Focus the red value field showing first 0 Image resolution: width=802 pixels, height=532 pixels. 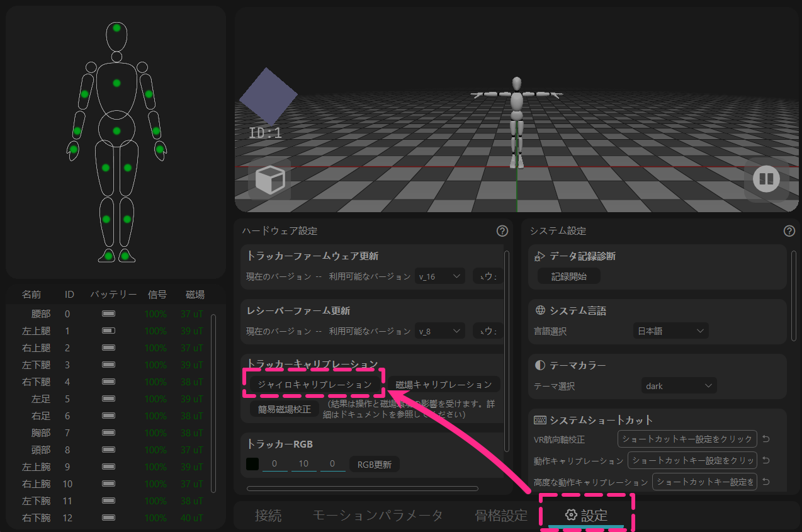(x=274, y=465)
